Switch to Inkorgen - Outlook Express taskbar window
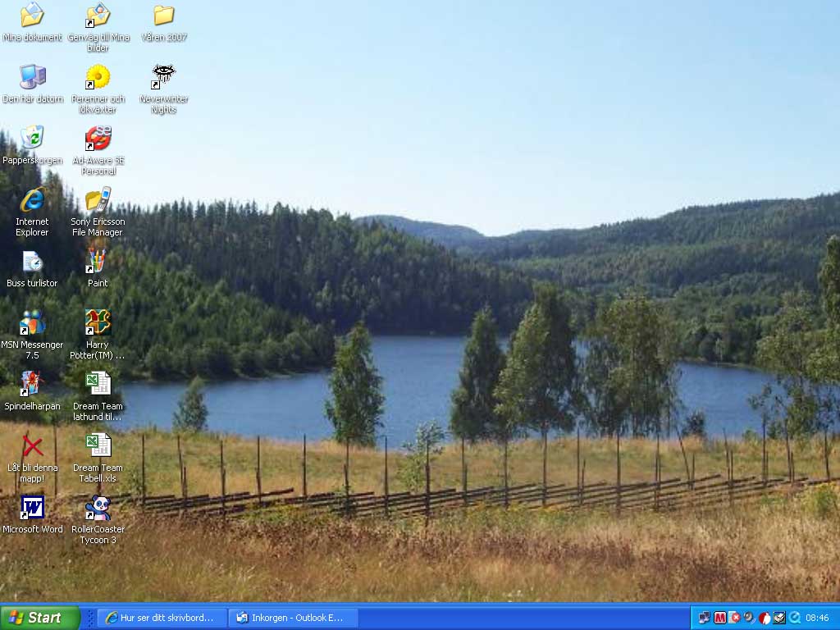The image size is (840, 630). tap(294, 618)
